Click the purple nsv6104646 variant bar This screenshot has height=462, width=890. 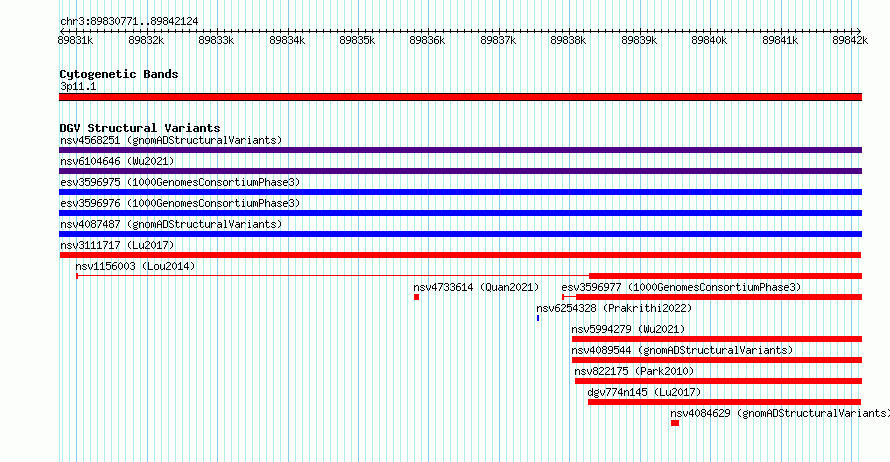point(460,171)
